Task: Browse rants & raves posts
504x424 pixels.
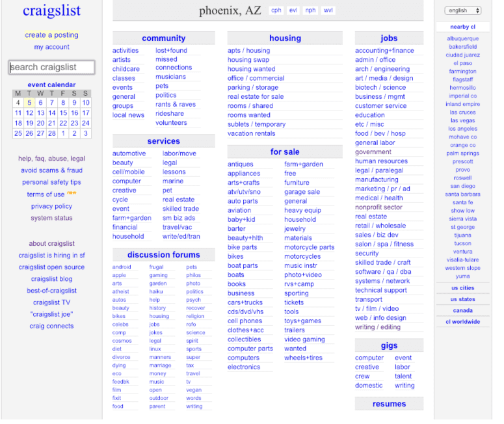Action: click(176, 104)
